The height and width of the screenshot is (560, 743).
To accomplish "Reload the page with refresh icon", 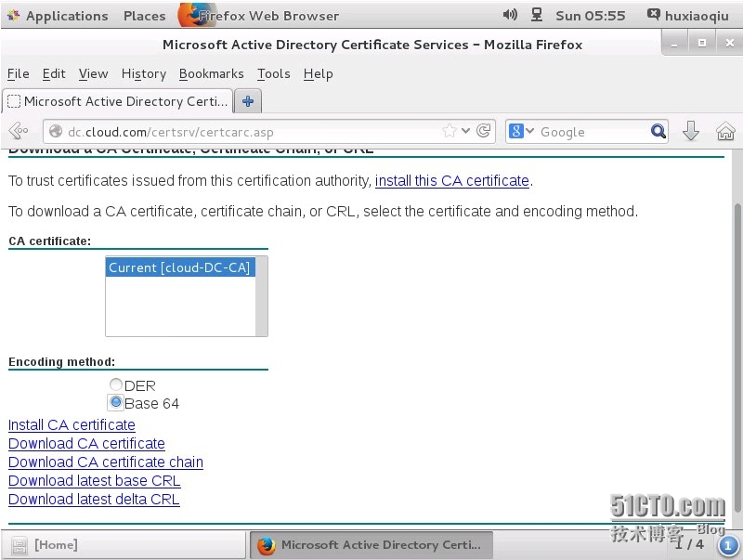I will point(483,131).
